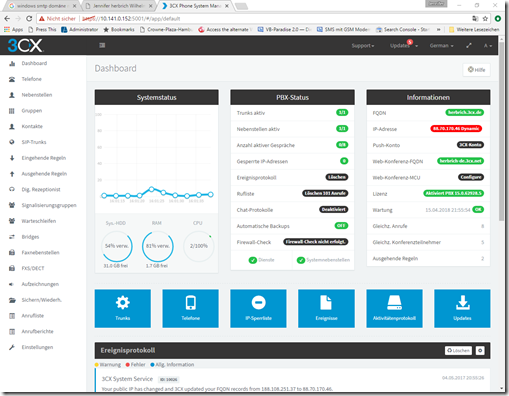
Task: Click the fullscreen expand arrows icon
Action: coord(469,45)
